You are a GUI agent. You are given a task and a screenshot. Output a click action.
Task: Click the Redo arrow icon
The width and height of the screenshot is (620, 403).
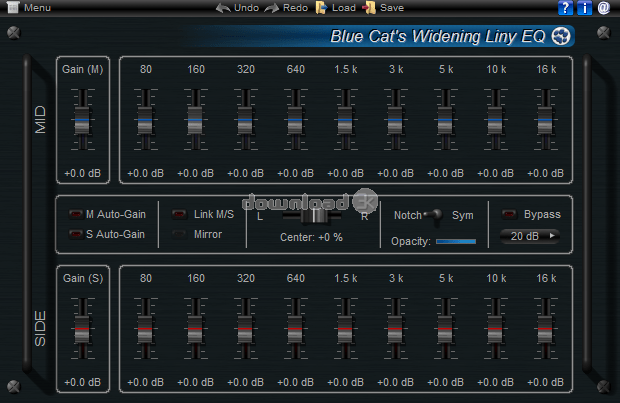coord(272,8)
